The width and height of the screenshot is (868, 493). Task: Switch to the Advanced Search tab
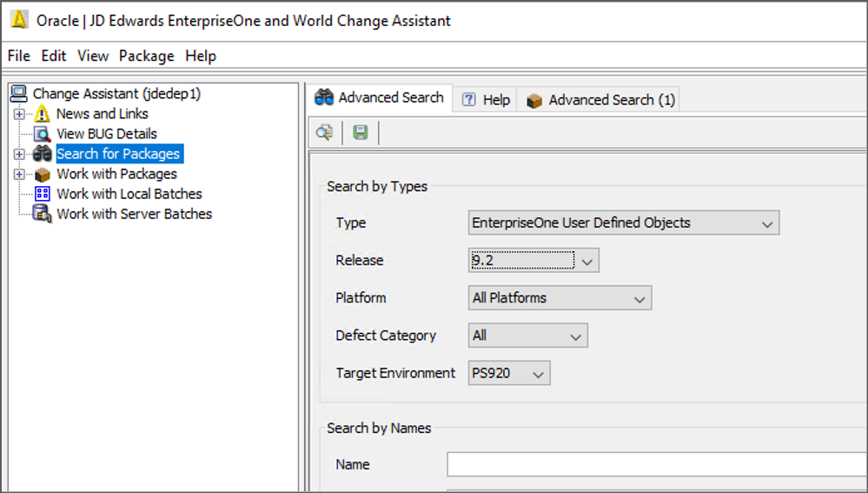381,98
